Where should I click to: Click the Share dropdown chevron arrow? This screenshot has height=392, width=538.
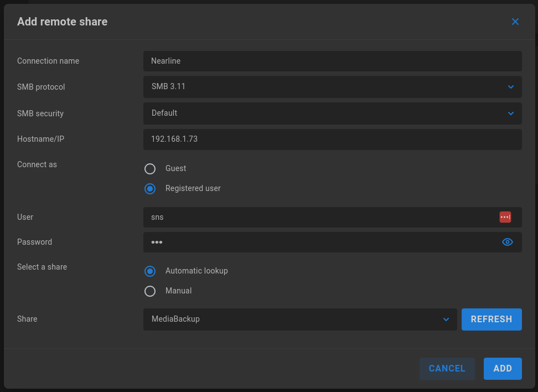tap(446, 319)
